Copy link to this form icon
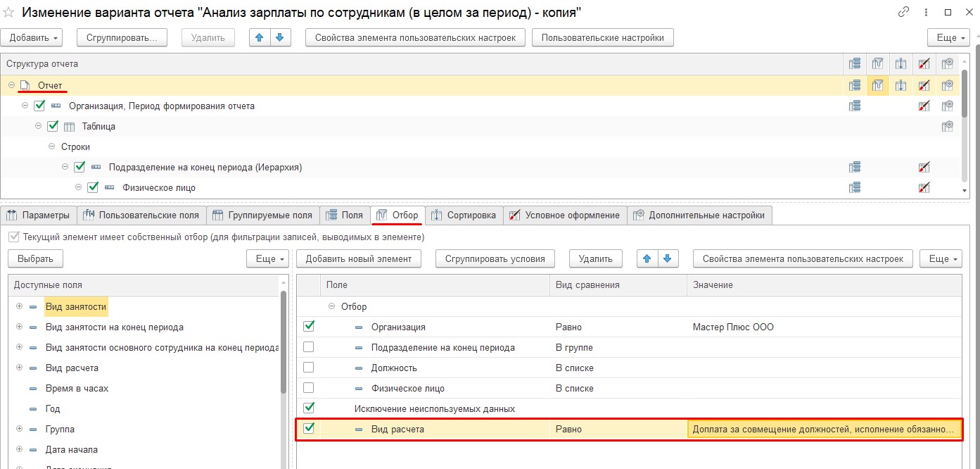Image resolution: width=980 pixels, height=469 pixels. [904, 12]
